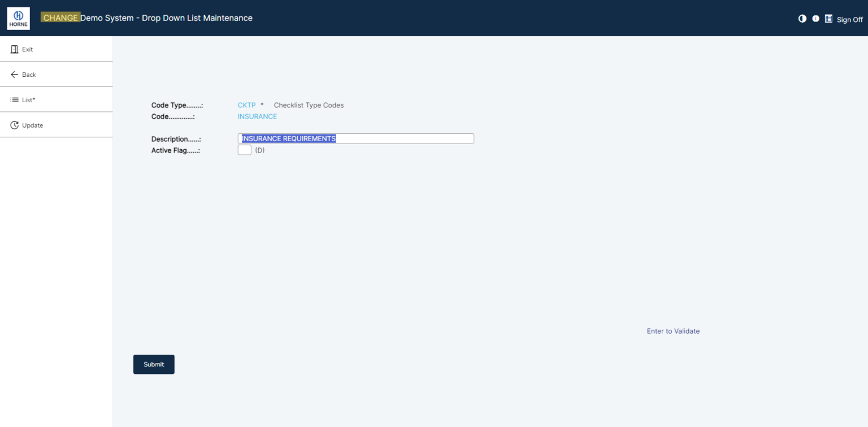Toggle the Active Flag checkbox
The image size is (868, 427).
pos(244,150)
